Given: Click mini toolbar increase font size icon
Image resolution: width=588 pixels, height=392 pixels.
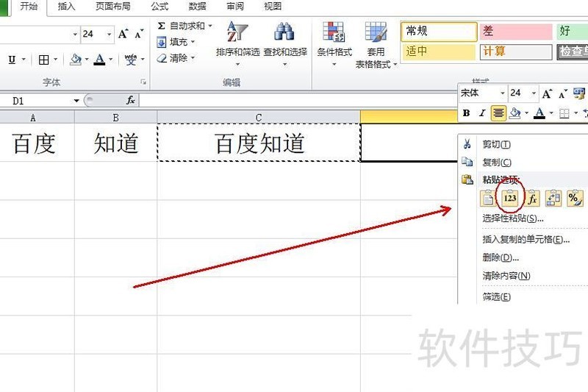Looking at the screenshot, I should point(548,93).
